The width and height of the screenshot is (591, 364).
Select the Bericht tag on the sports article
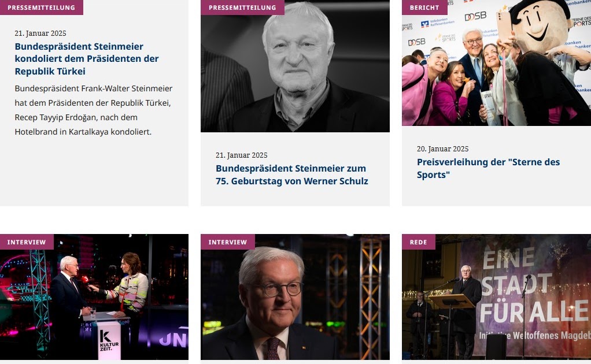tap(424, 8)
